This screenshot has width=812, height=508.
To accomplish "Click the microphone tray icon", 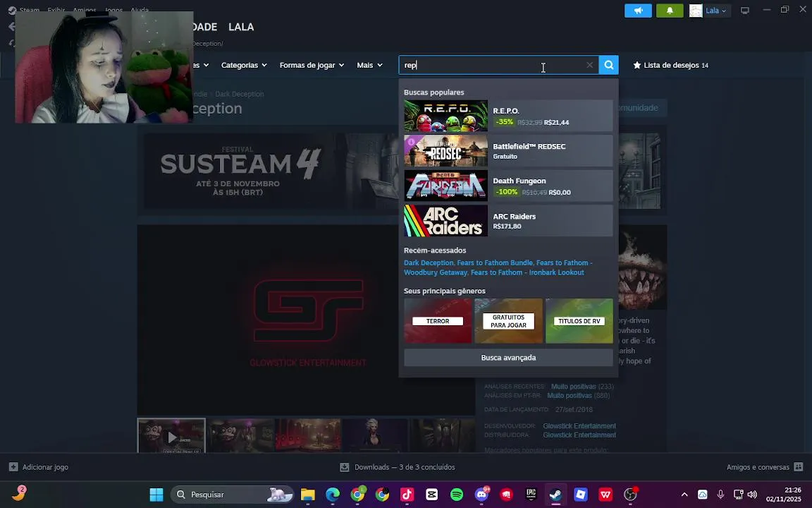I will (720, 495).
